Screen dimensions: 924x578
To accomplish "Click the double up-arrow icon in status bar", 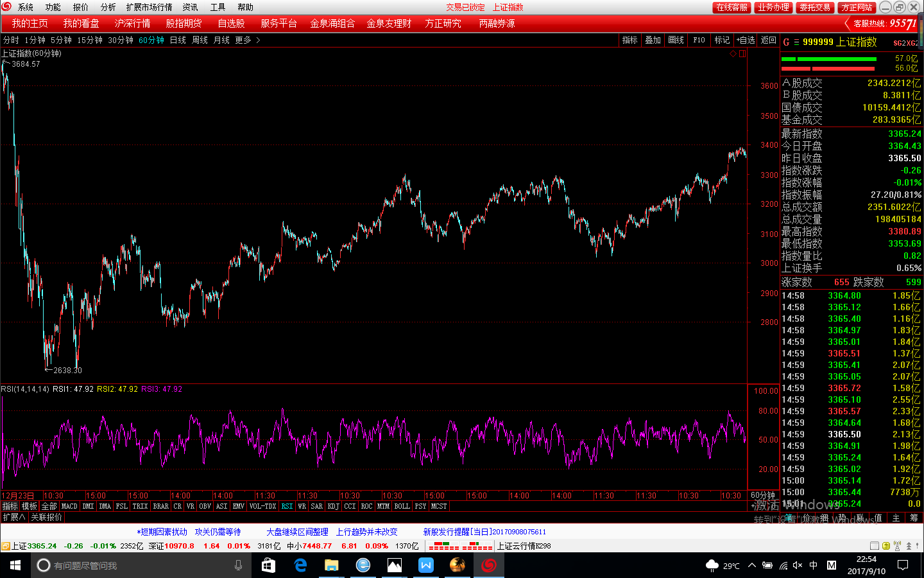I will (x=909, y=546).
